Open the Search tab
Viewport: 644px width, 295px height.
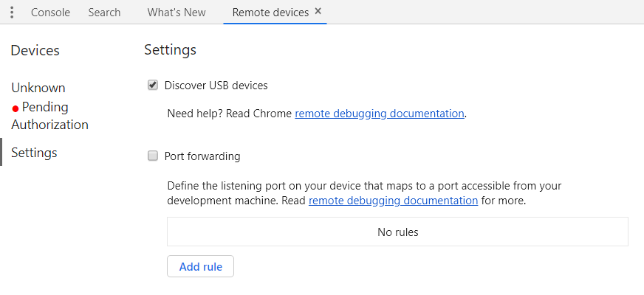point(104,13)
